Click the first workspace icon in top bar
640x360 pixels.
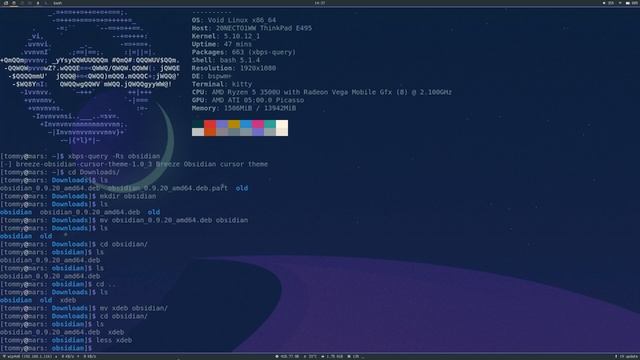(x=6, y=3)
